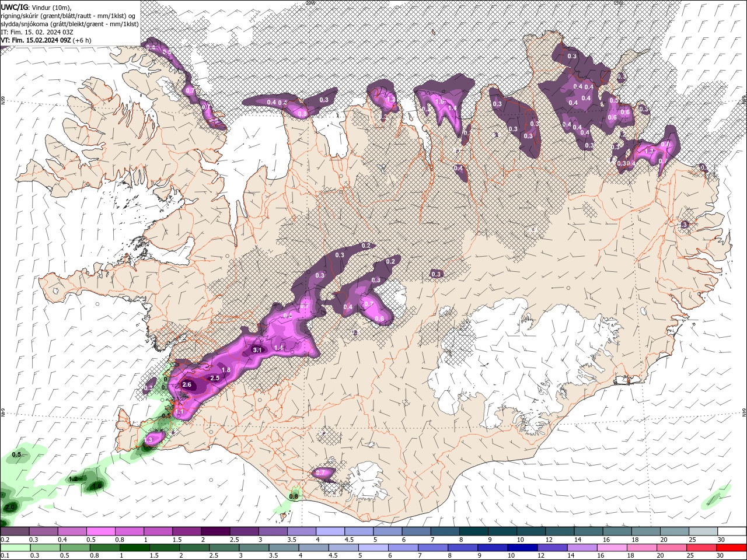Click the lavender swatch at 4 in top legend row
Viewport: 747px width, 560px height.
(329, 531)
